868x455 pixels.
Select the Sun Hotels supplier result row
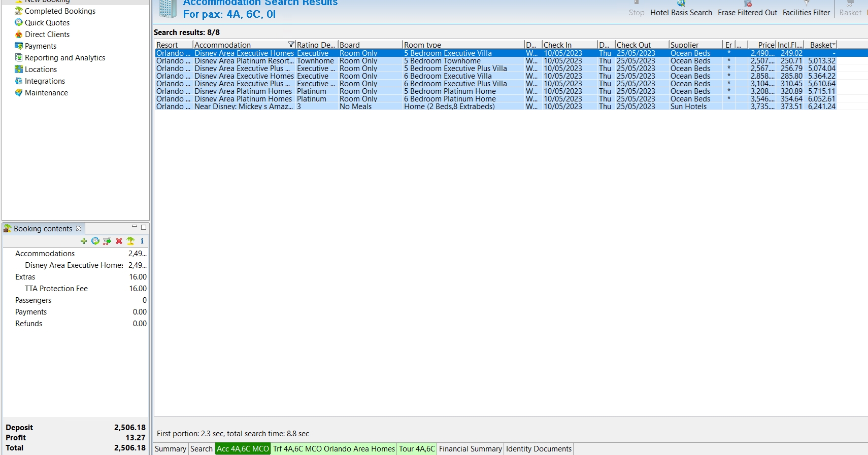[495, 107]
